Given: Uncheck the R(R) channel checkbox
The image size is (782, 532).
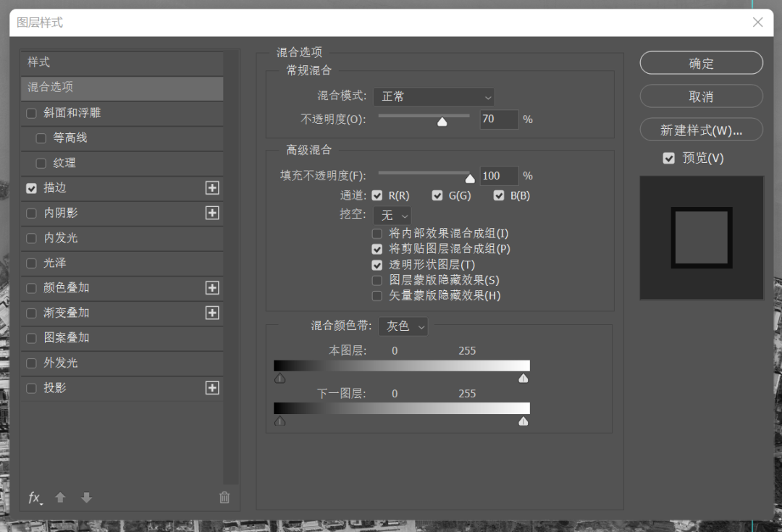Looking at the screenshot, I should pos(377,195).
